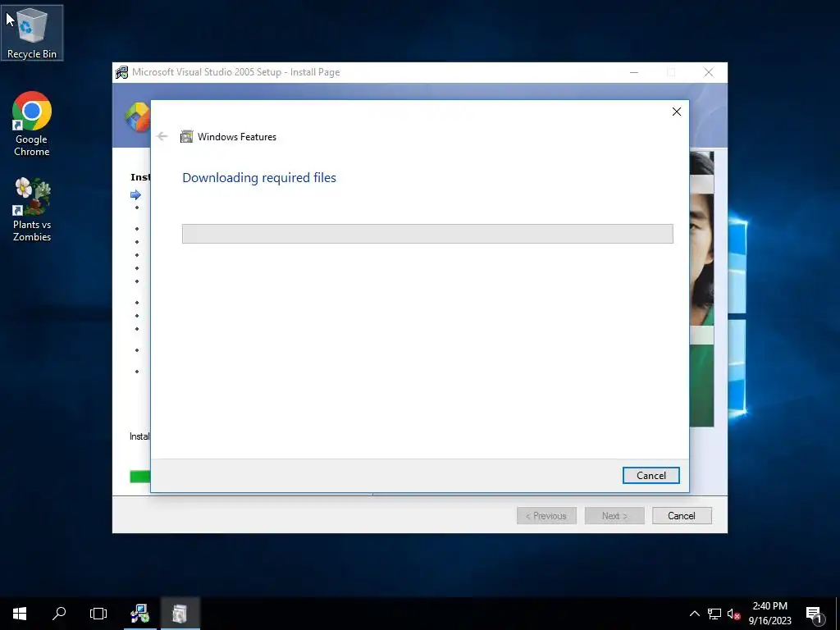
Task: Click the Downloading required files progress bar
Action: tap(427, 234)
